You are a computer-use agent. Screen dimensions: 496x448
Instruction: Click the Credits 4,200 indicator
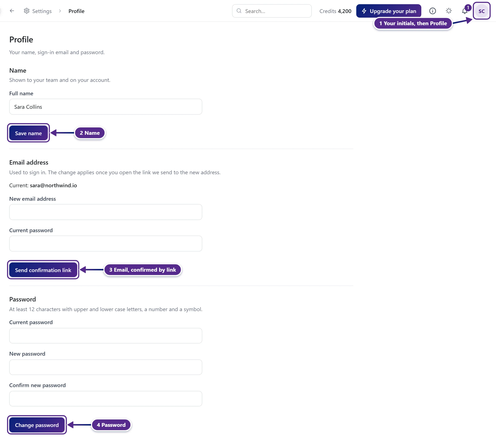pos(335,11)
